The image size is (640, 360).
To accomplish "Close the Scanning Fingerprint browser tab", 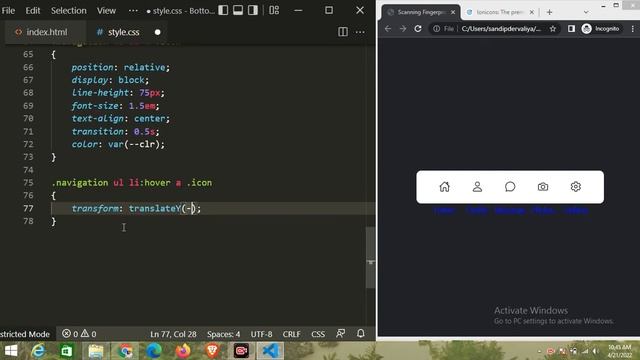I will pyautogui.click(x=453, y=12).
